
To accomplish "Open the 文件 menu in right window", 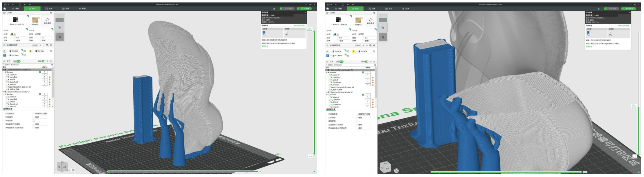I will click(330, 5).
